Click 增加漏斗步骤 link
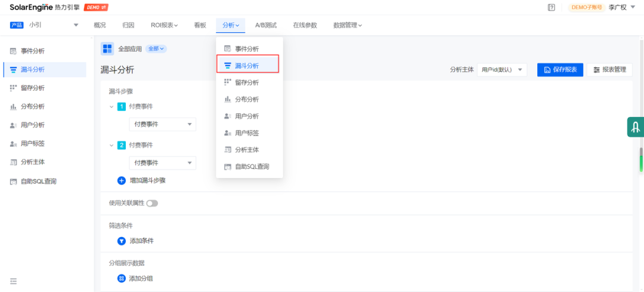The height and width of the screenshot is (292, 644). click(147, 180)
